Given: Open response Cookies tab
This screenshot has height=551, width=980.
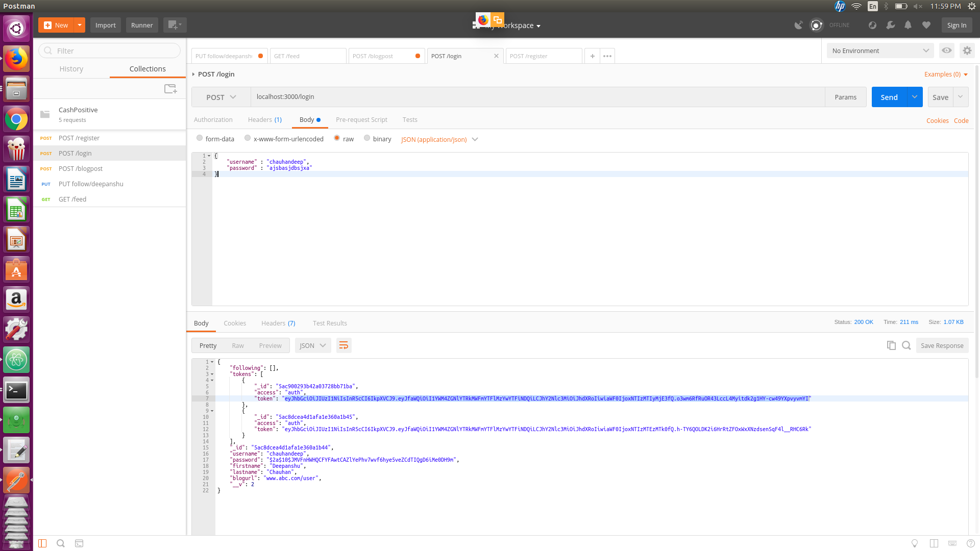Looking at the screenshot, I should (235, 323).
